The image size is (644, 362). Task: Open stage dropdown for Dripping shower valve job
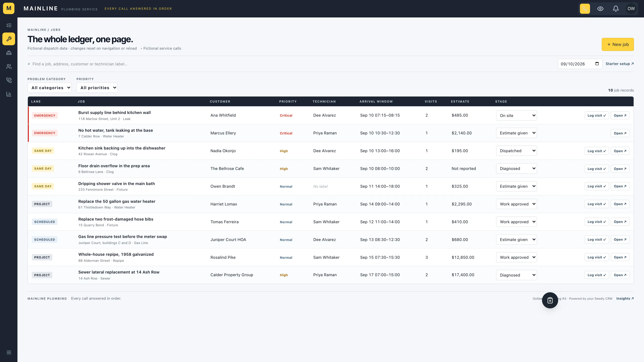[x=516, y=186]
